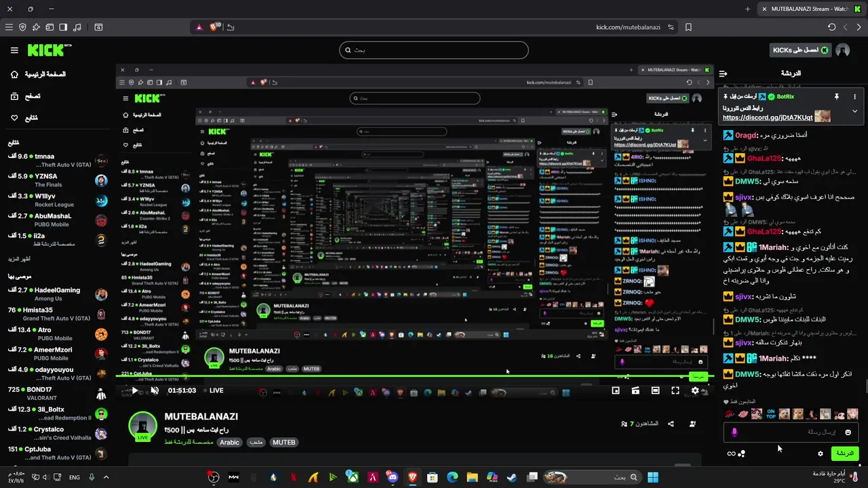
Task: Toggle the browser sidebar panel
Action: tap(63, 27)
